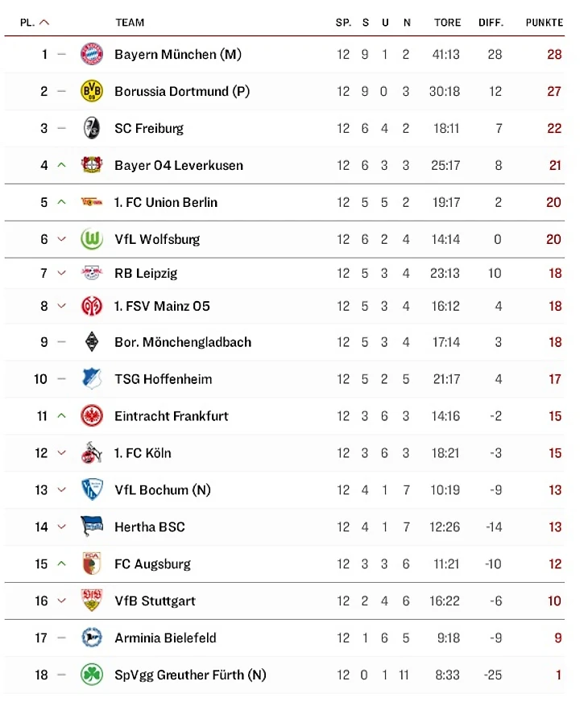Click the Eintracht Frankfurt eagle crest
The width and height of the screenshot is (588, 702).
click(x=92, y=416)
